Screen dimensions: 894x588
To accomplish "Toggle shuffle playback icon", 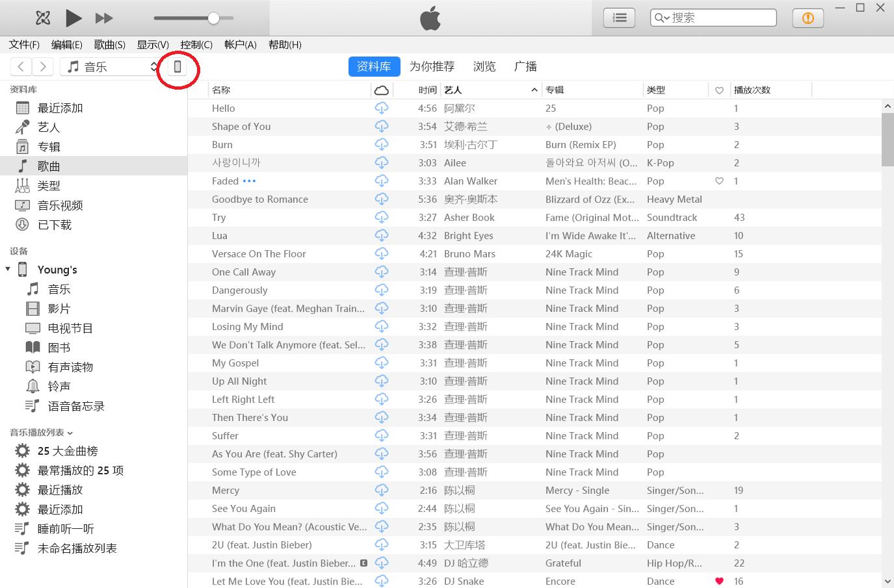I will [43, 18].
